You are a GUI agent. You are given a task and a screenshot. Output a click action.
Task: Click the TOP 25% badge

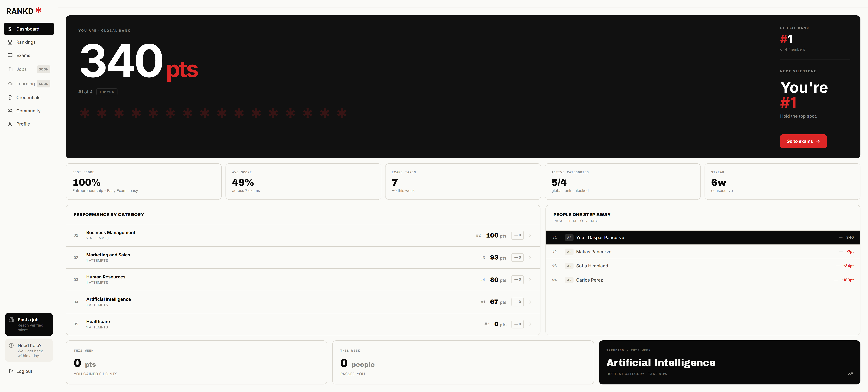click(107, 92)
